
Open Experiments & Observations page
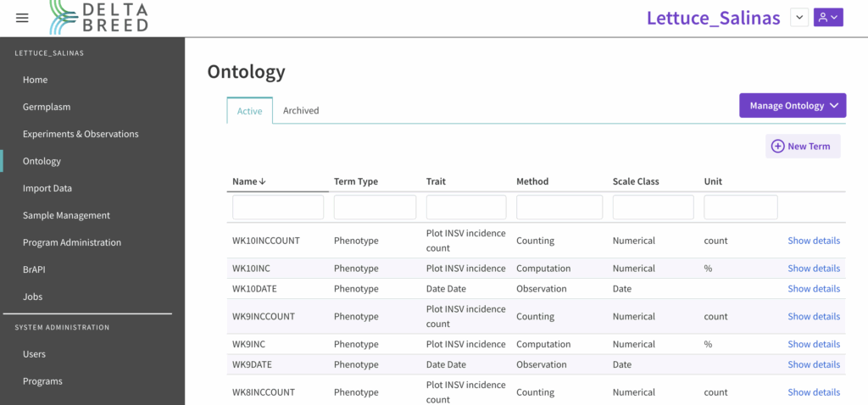pyautogui.click(x=81, y=134)
